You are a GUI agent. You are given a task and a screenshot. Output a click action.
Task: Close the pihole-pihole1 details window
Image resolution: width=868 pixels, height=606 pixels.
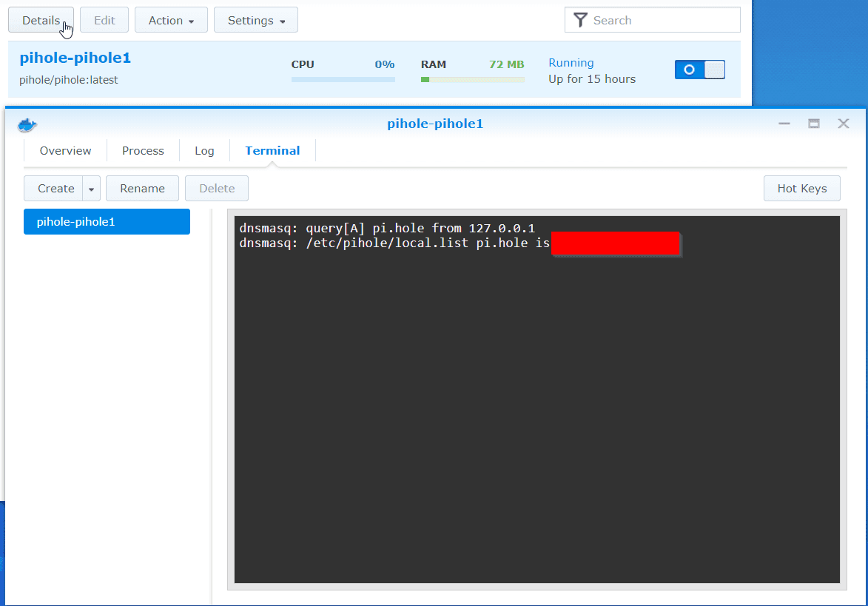[x=843, y=124]
